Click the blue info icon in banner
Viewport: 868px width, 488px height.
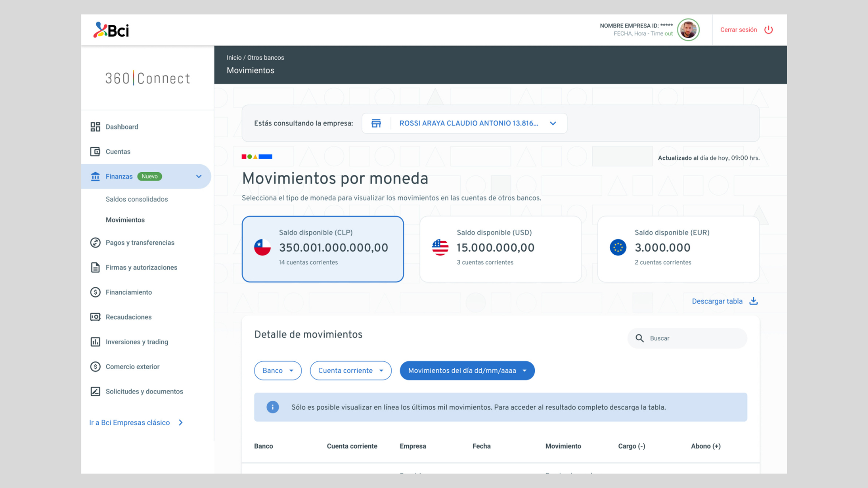coord(273,407)
